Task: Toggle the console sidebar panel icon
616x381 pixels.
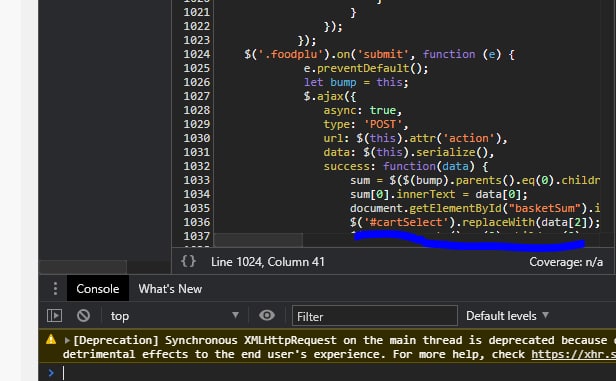Action: pos(54,315)
